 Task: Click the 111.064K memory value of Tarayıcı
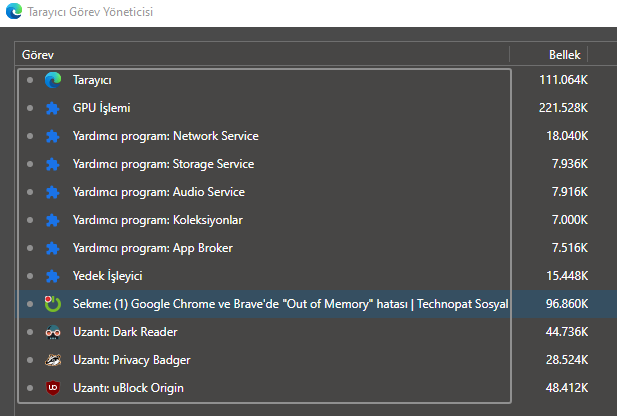pos(563,80)
